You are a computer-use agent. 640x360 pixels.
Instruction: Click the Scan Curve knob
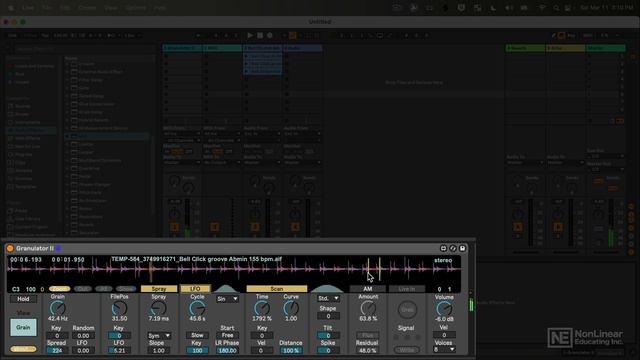coord(291,309)
